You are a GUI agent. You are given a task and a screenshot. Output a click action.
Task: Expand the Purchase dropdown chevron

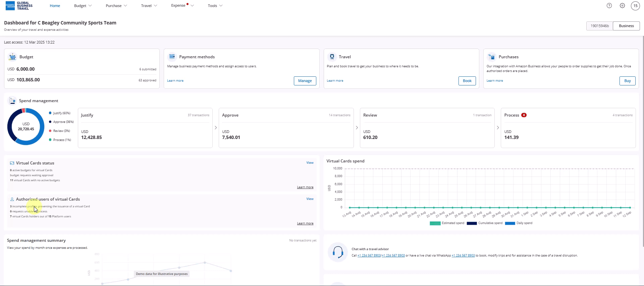(x=125, y=6)
